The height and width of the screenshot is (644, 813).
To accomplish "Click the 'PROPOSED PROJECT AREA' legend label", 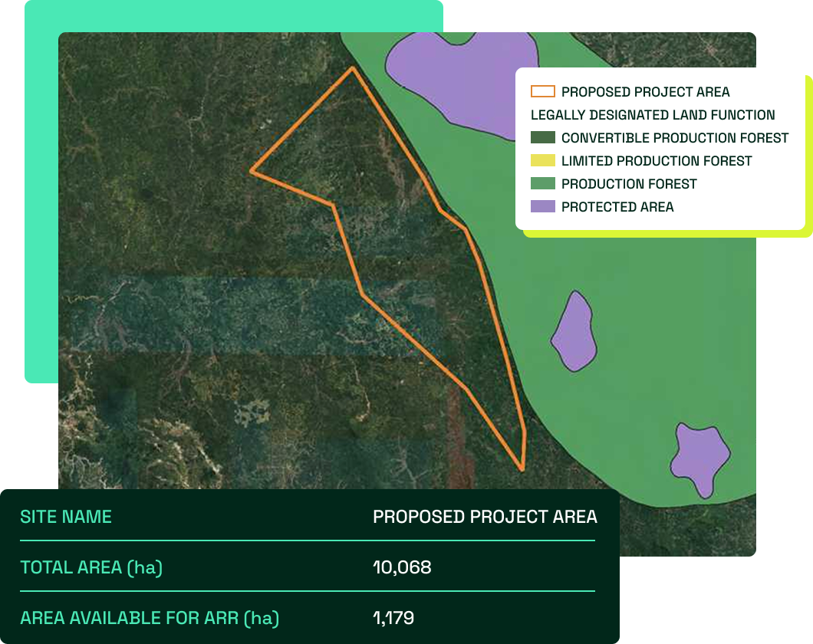I will (x=645, y=92).
